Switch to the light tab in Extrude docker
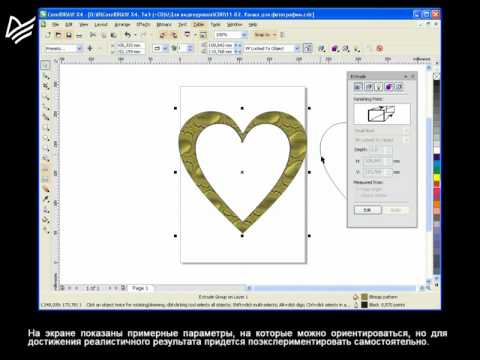 click(379, 87)
